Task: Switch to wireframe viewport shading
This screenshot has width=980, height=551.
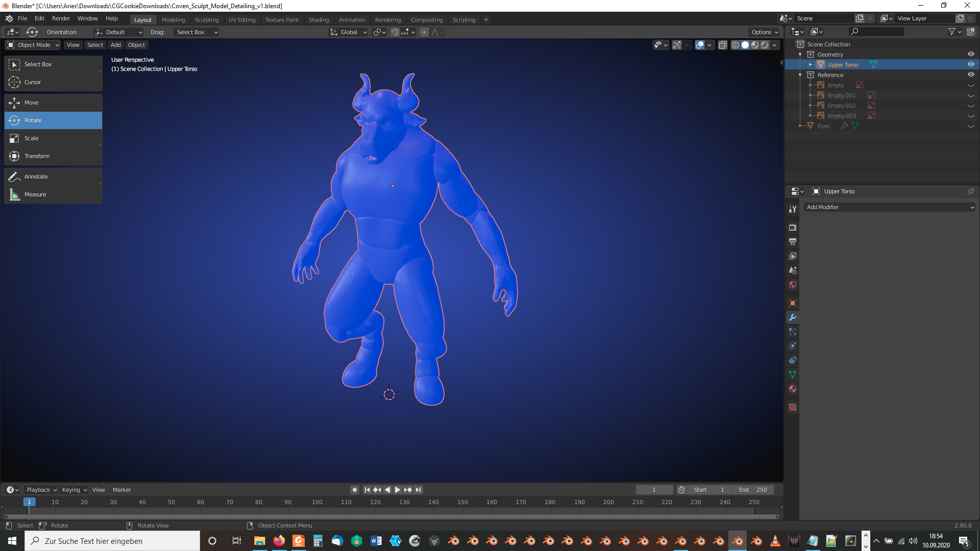Action: [736, 45]
